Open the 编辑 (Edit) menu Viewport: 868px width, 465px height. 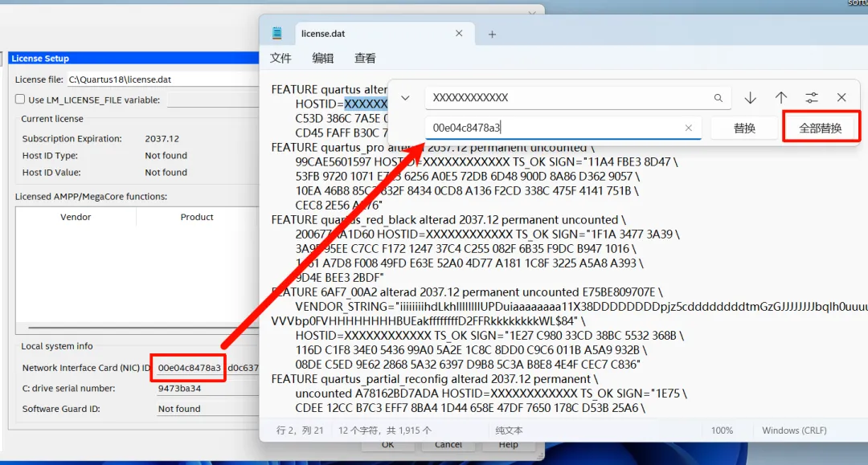coord(323,58)
